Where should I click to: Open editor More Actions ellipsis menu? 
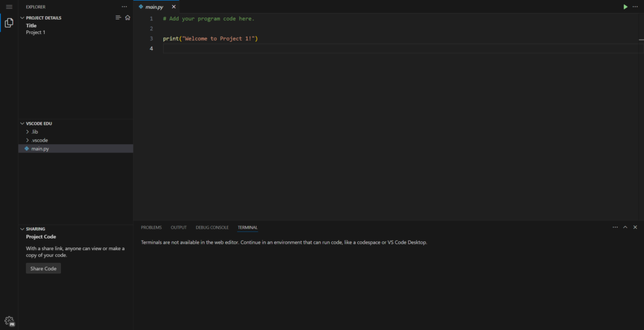pos(635,6)
